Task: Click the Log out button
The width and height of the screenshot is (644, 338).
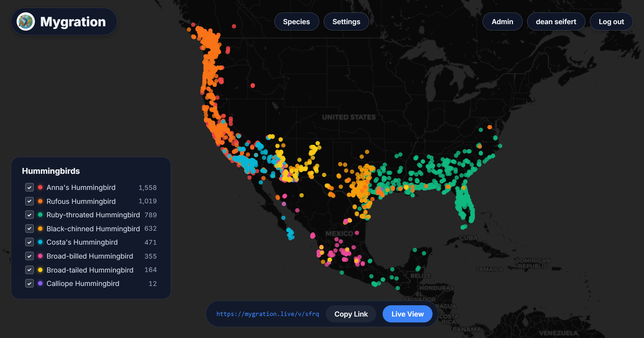Action: tap(611, 21)
